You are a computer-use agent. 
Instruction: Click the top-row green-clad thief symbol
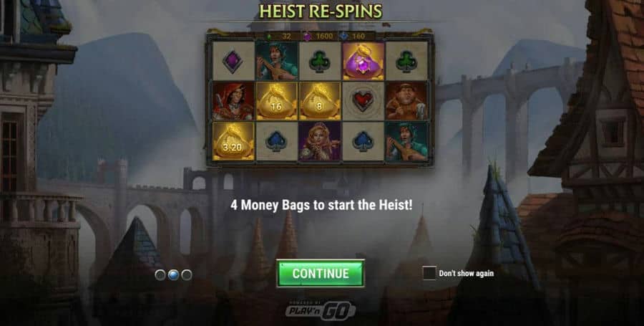point(276,61)
